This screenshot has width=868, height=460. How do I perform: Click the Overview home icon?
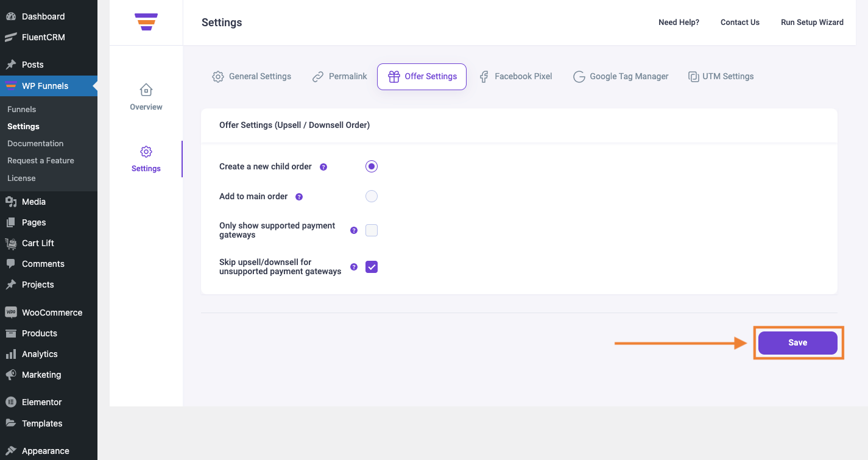(146, 90)
